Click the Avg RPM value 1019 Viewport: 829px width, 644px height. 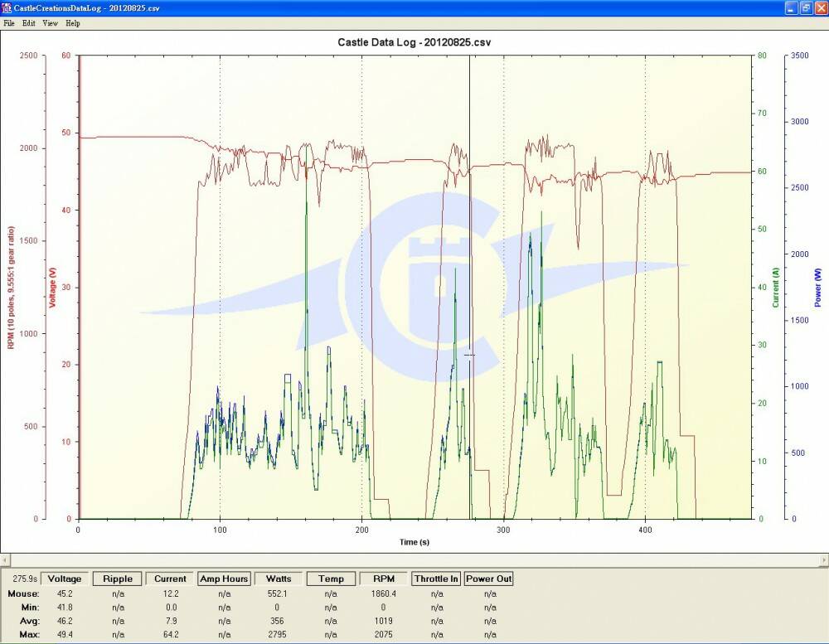click(x=383, y=621)
